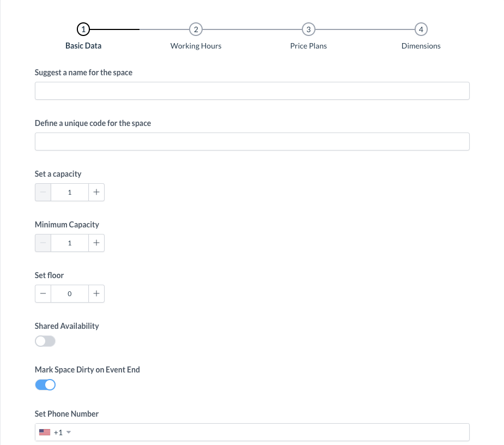504x445 pixels.
Task: Click the Set a capacity number field
Action: pos(69,192)
